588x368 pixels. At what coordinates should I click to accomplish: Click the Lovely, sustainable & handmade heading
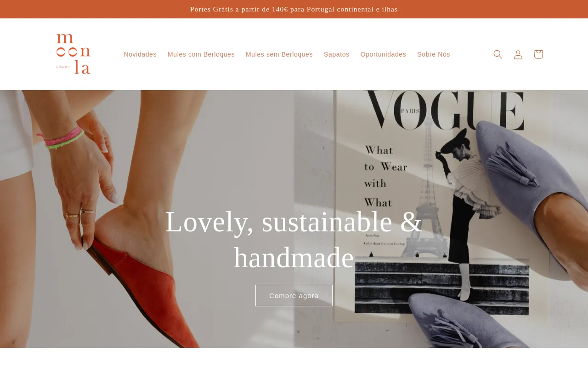pyautogui.click(x=294, y=239)
